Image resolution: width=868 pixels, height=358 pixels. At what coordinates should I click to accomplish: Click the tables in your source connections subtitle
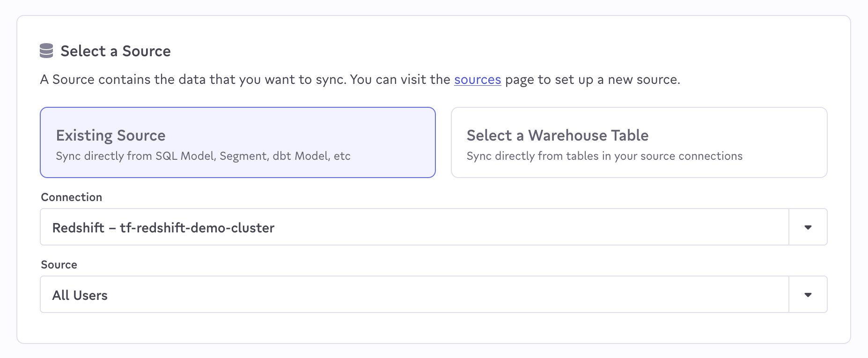pos(604,156)
